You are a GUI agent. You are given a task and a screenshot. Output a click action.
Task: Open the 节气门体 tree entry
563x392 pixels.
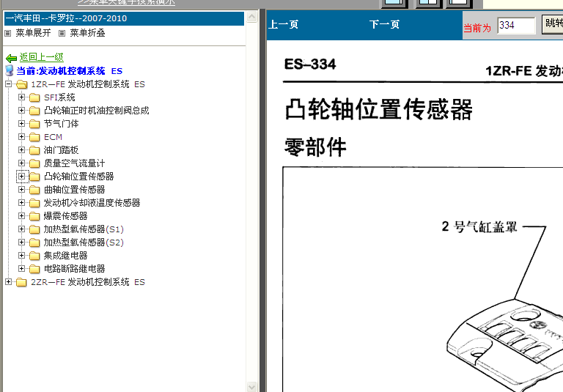coord(61,124)
